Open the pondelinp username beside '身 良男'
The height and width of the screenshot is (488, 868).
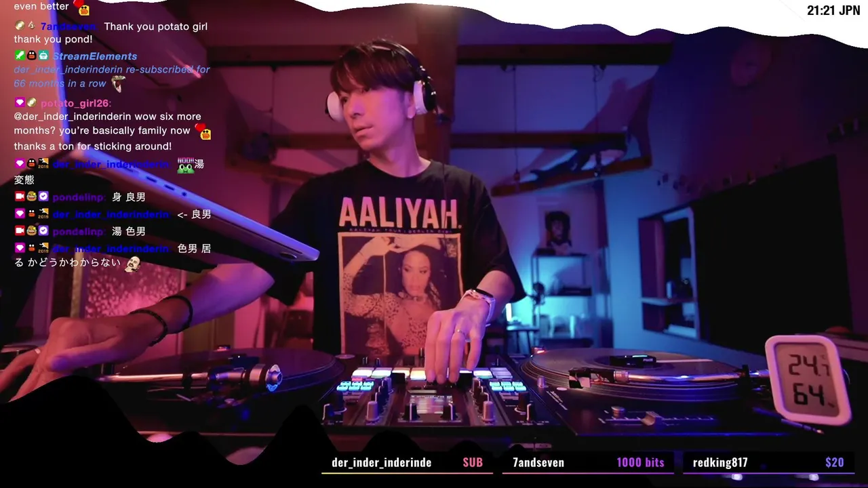78,197
